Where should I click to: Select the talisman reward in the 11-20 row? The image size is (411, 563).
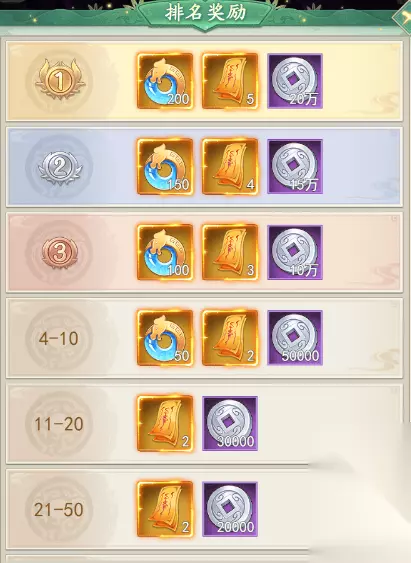pos(165,424)
